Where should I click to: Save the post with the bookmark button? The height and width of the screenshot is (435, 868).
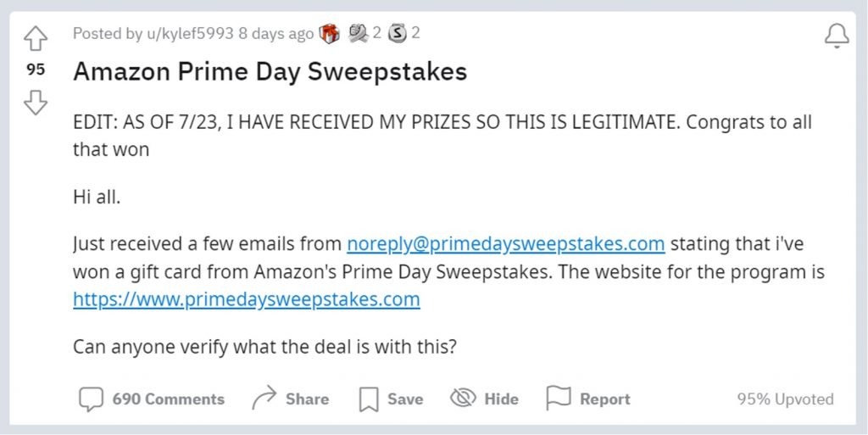coord(391,399)
